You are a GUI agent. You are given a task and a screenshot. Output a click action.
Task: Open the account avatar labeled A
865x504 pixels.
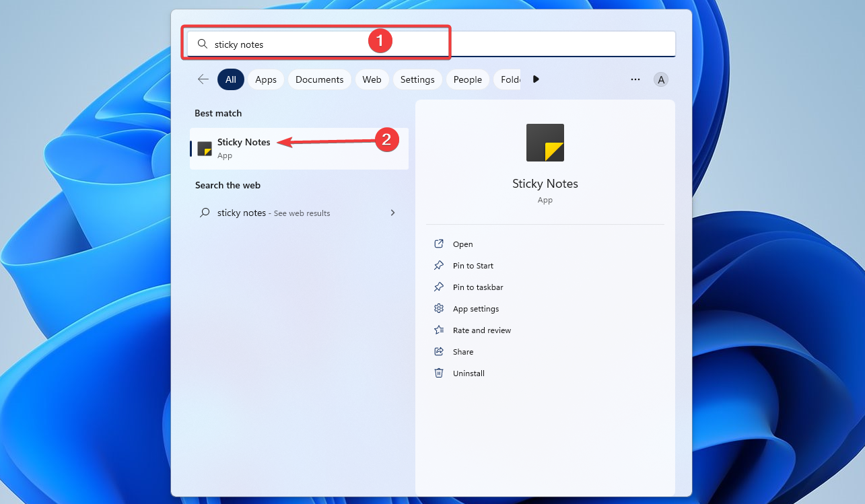(x=661, y=80)
